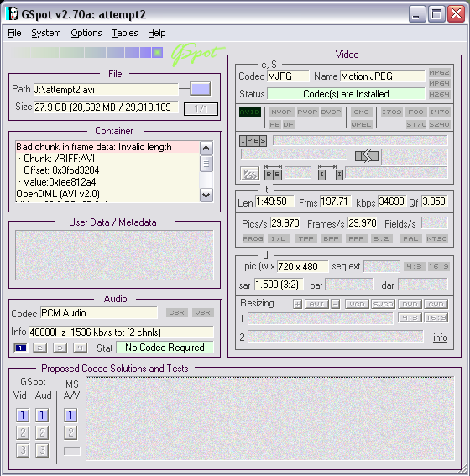Click the PB indicator
The width and height of the screenshot is (470, 476).
tap(274, 124)
